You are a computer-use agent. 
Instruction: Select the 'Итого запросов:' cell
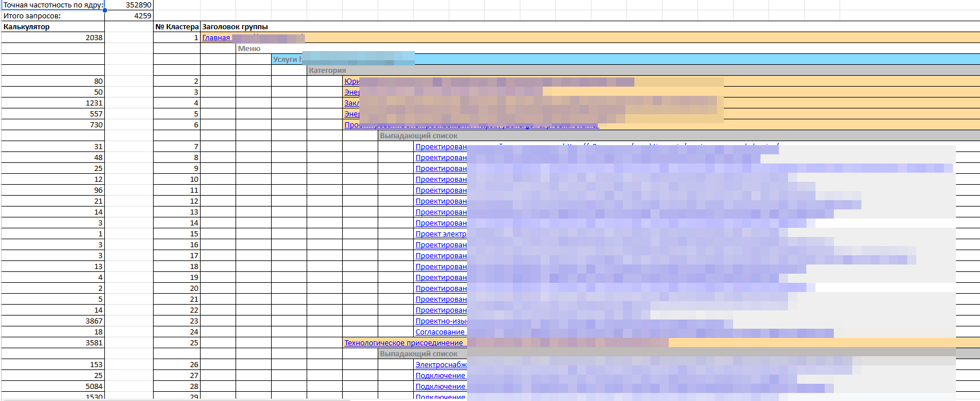[x=53, y=16]
